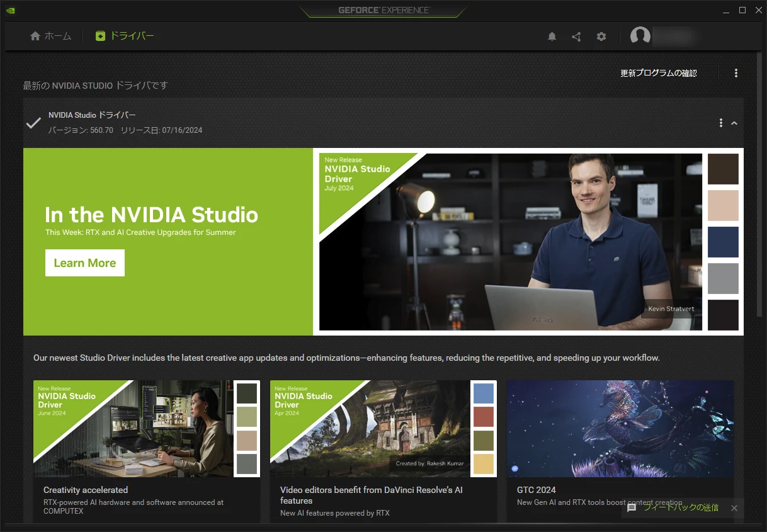Click the driver download icon beside ドライバー
This screenshot has height=532, width=767.
point(101,36)
